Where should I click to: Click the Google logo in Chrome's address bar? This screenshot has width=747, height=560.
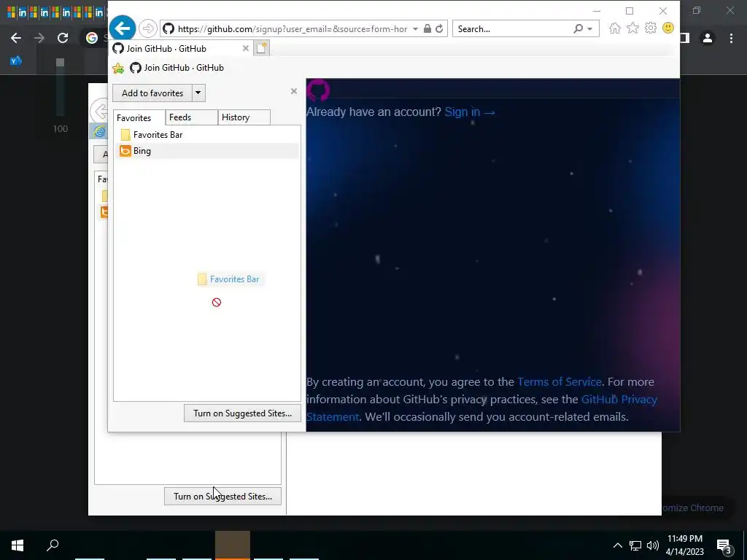(92, 38)
